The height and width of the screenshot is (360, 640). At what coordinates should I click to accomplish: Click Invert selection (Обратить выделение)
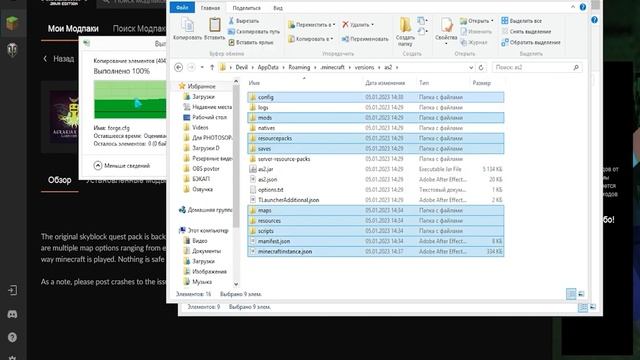[x=531, y=42]
